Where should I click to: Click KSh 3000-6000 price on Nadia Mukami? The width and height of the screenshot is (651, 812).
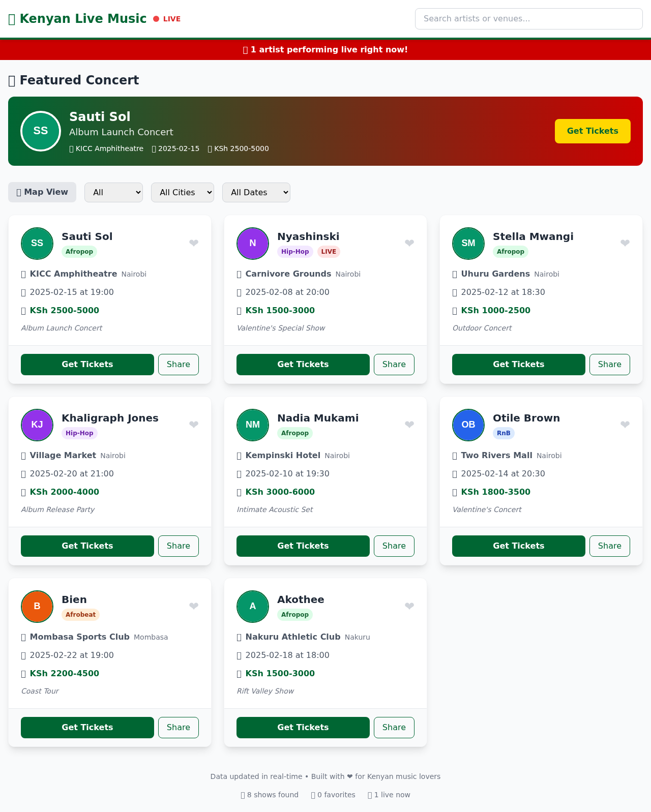280,492
